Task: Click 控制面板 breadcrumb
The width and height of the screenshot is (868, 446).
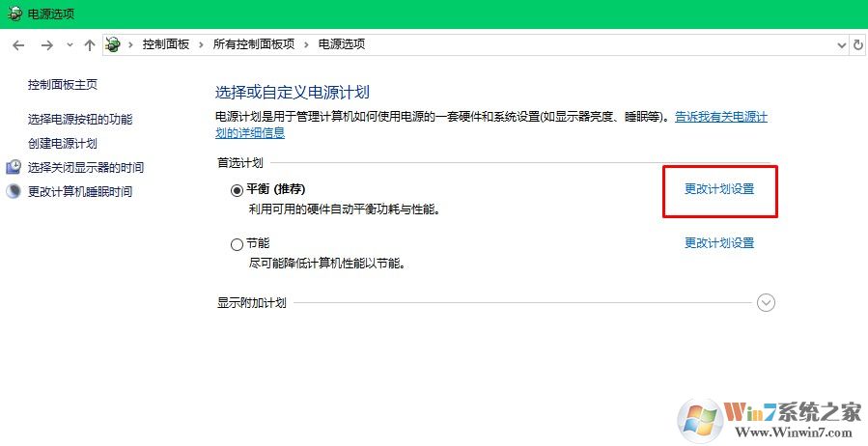Action: point(165,44)
